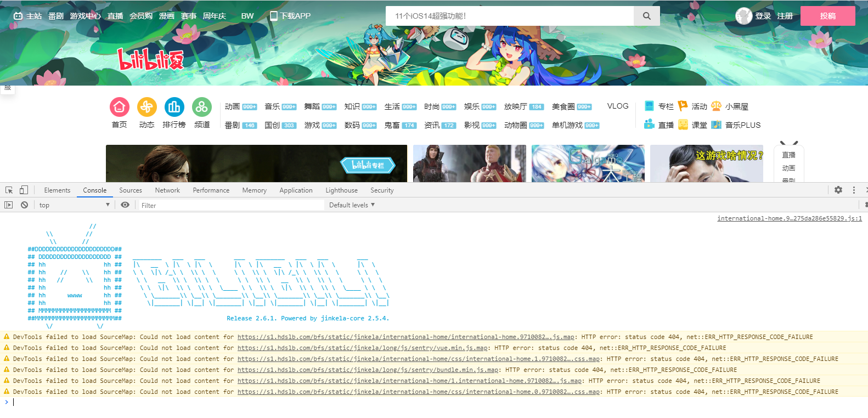868x418 pixels.
Task: Open JavaScript context top dropdown
Action: point(74,205)
